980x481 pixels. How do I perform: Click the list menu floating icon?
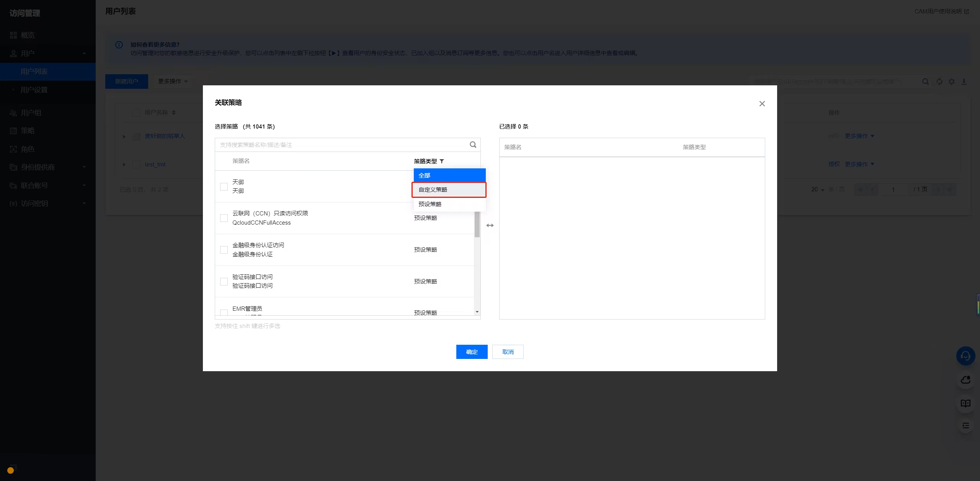965,426
